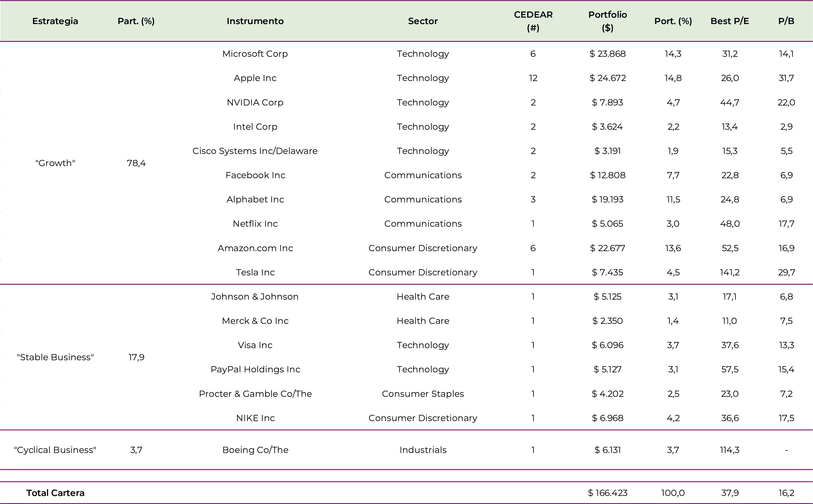
Task: Click the Portfolio ($) column header
Action: tap(607, 21)
